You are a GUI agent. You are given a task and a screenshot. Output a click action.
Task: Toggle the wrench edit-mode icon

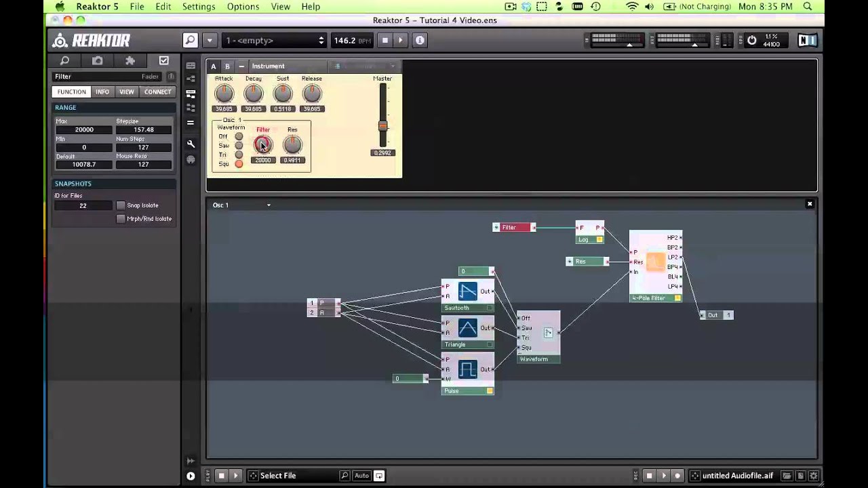[191, 144]
